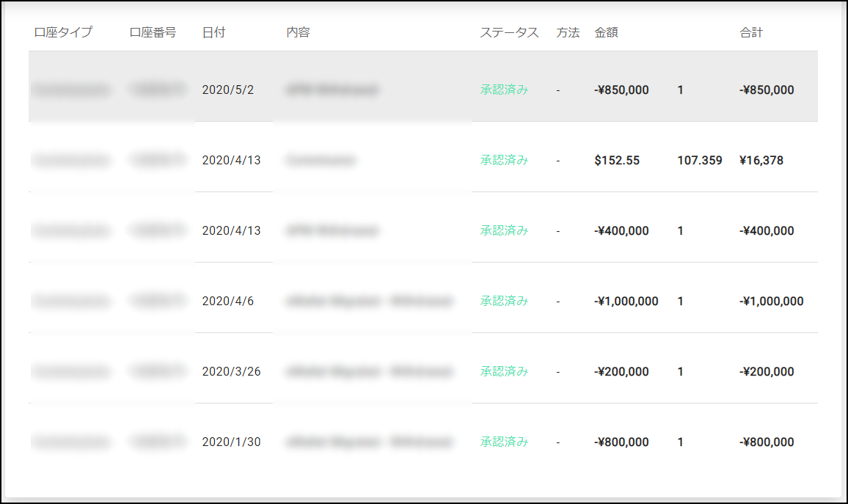The width and height of the screenshot is (848, 504).
Task: Click the 金額 column header
Action: coord(606,33)
